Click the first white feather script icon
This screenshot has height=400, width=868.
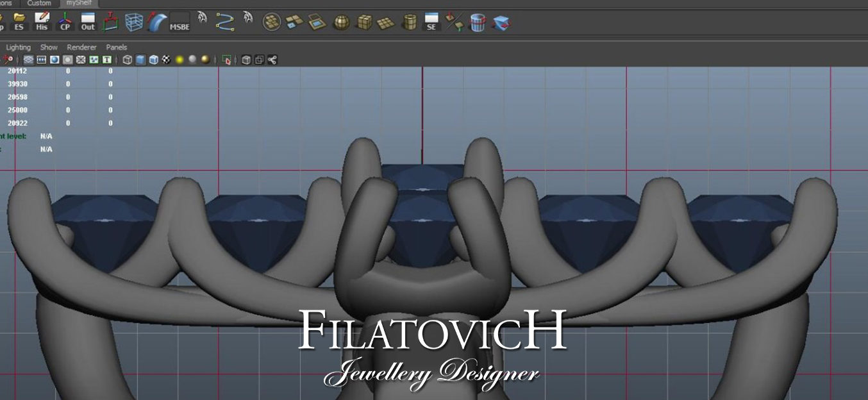coord(202,18)
